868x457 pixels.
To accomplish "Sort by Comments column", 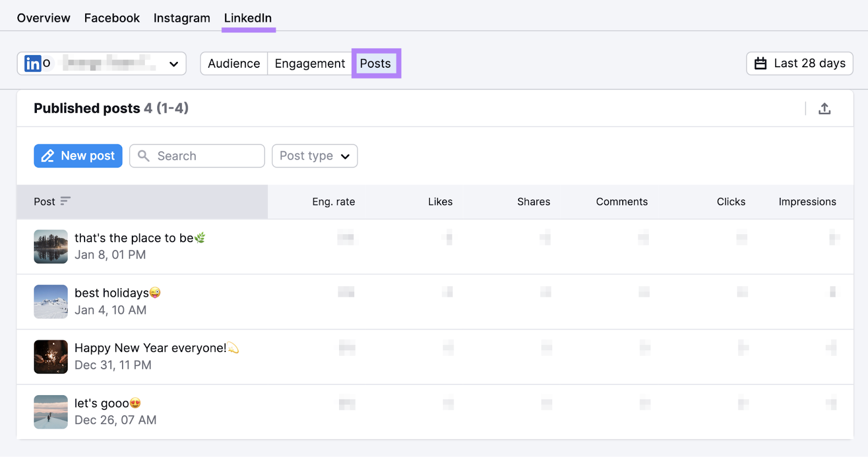I will (x=622, y=202).
